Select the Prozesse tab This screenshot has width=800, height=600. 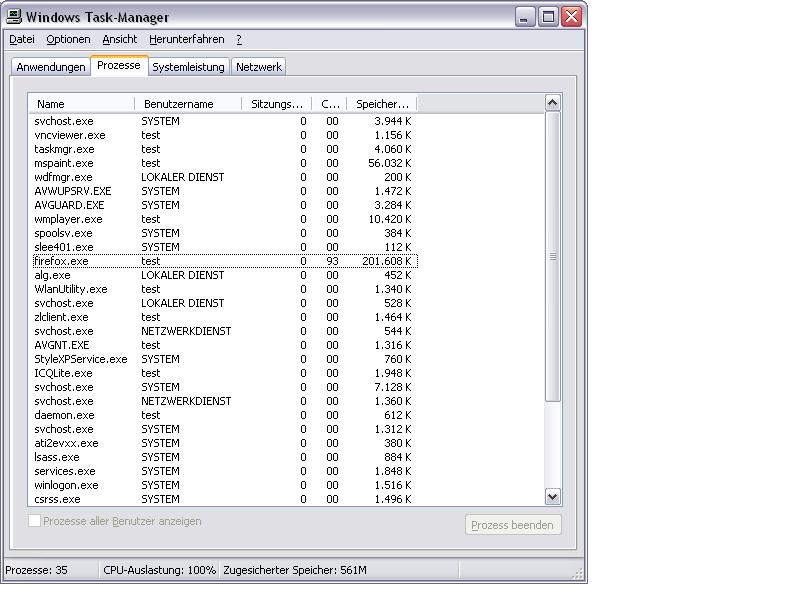click(x=119, y=65)
